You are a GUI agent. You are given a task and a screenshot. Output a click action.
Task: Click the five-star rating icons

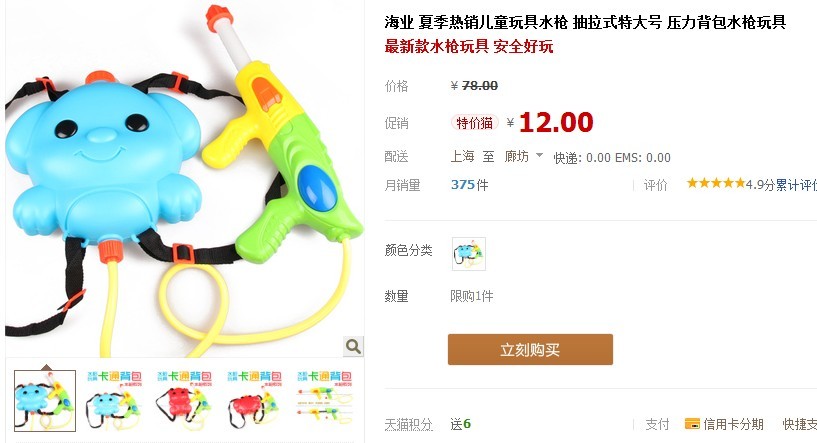coord(716,183)
